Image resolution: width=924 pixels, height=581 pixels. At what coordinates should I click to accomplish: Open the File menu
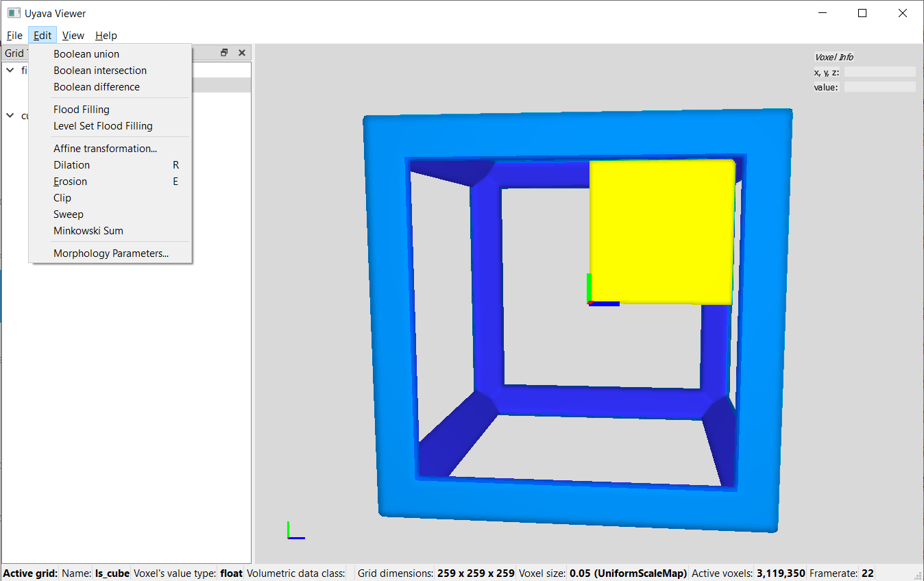tap(14, 36)
